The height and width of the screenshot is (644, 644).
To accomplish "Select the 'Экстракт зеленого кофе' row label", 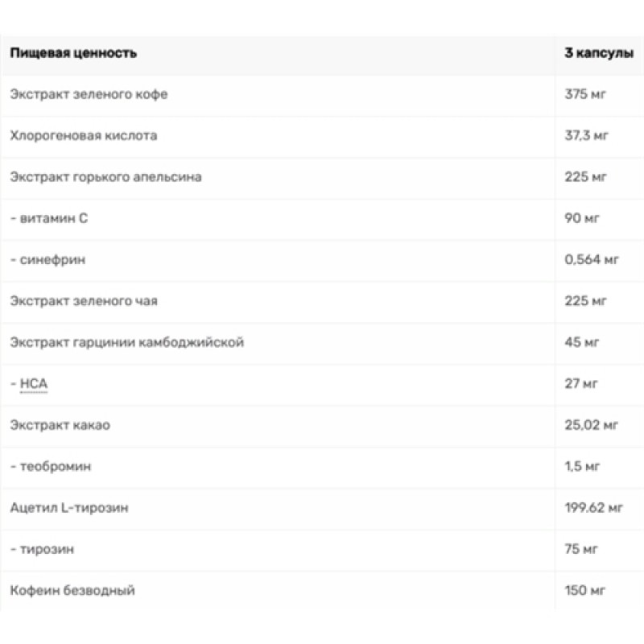I will click(x=89, y=95).
